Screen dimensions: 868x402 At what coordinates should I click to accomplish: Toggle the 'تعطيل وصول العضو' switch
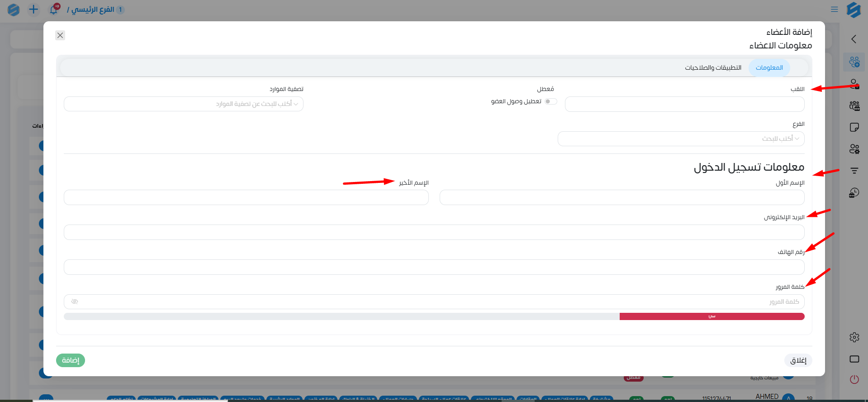pos(550,101)
